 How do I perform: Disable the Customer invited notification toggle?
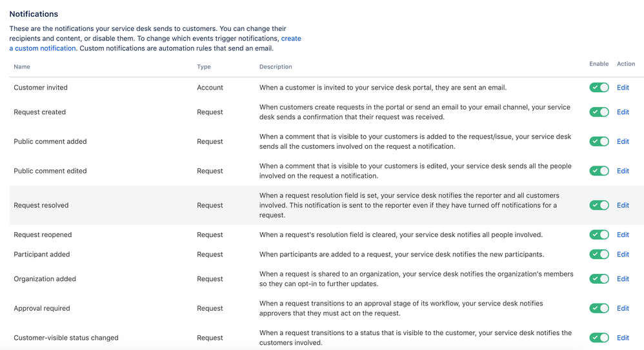[599, 88]
